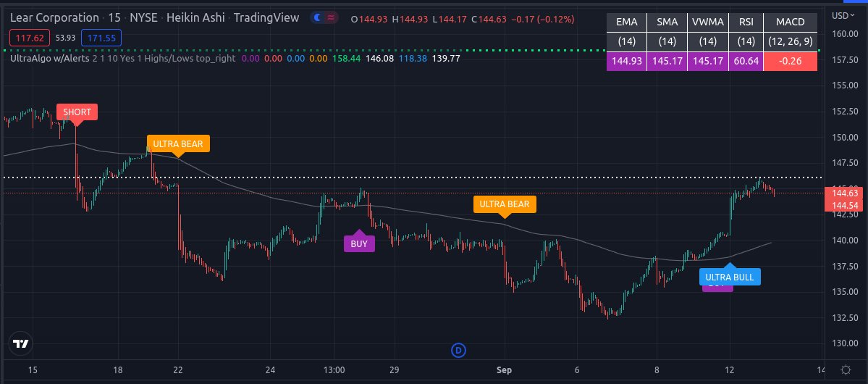Click the -0.17 (-0.12%) change value
The image size is (868, 384).
(x=543, y=19)
